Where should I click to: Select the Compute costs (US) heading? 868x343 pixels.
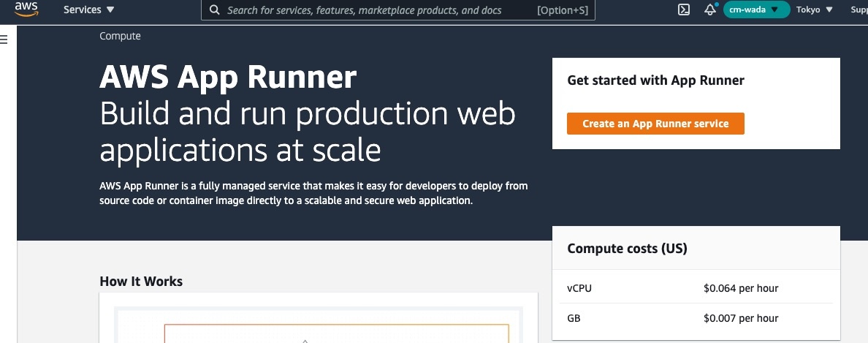coord(627,248)
